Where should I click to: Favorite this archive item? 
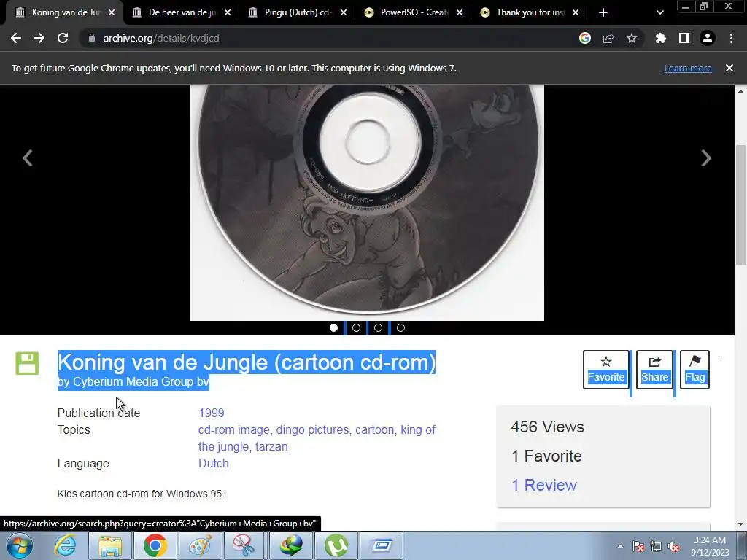point(606,370)
